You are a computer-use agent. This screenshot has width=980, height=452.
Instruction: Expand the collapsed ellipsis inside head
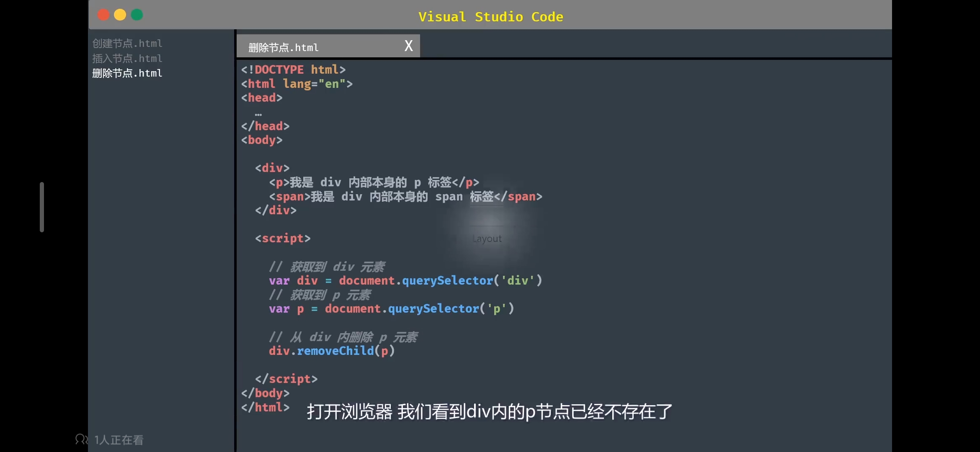258,114
